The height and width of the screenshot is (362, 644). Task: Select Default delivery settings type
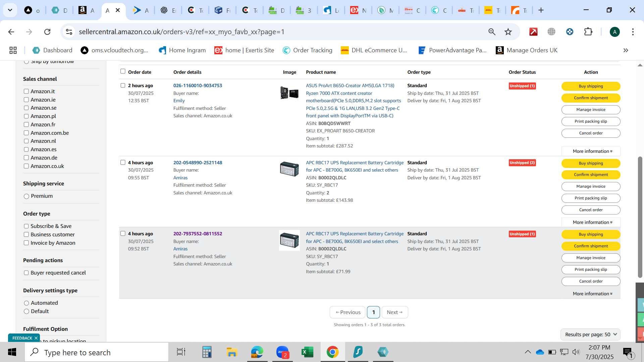tap(26, 311)
